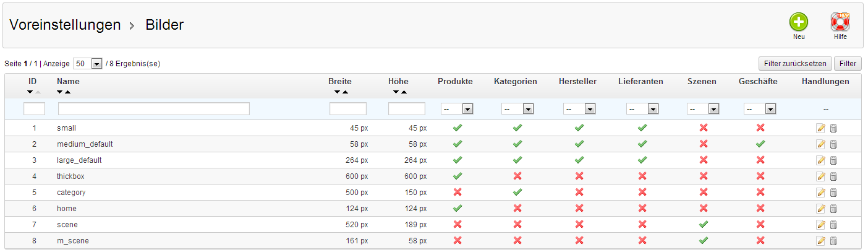
Task: Click the green Neu add icon
Action: [x=799, y=22]
